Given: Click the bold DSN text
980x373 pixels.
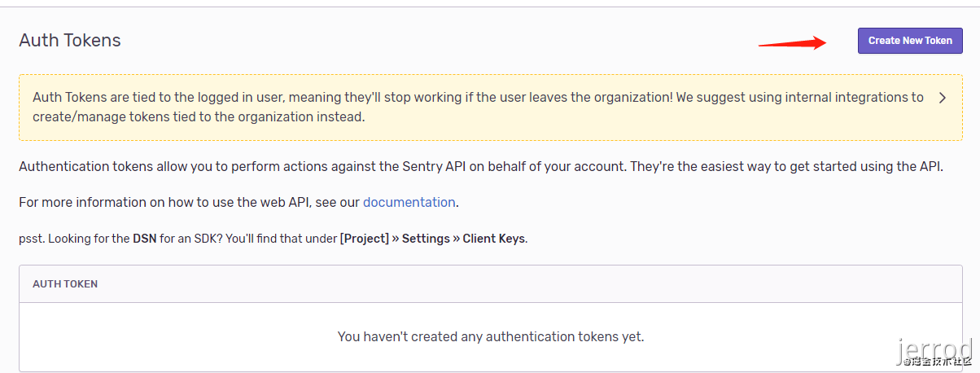Looking at the screenshot, I should (x=144, y=239).
